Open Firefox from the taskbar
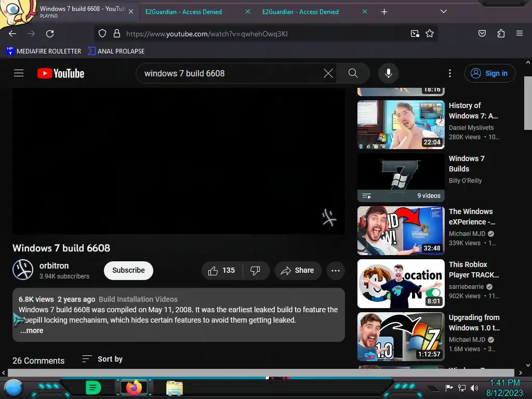The image size is (532, 399). click(x=134, y=387)
